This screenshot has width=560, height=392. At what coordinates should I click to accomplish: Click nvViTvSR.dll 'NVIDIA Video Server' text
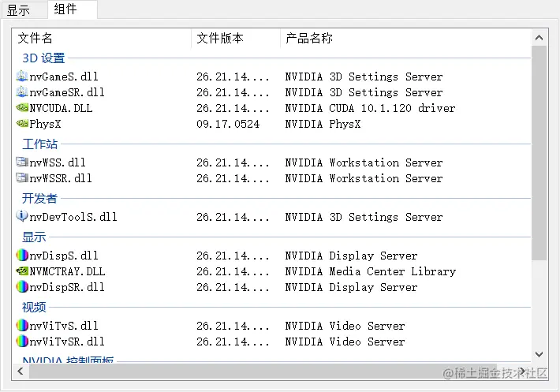pos(345,342)
